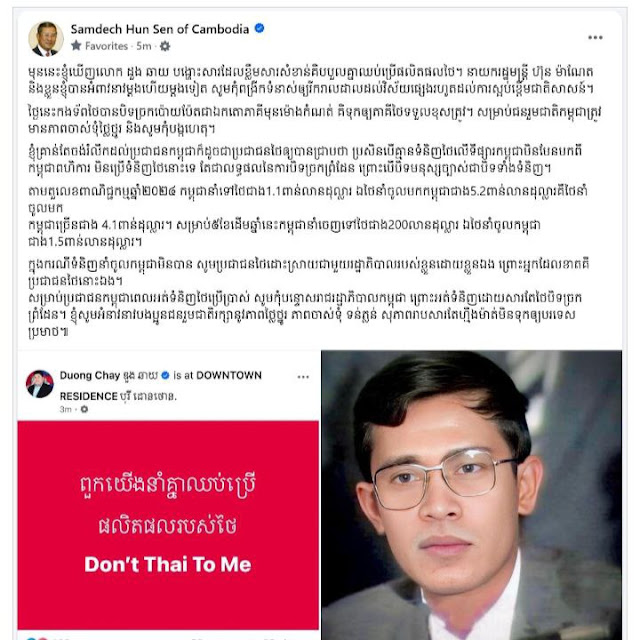The image size is (640, 640).
Task: Follow the DOWNTOWN RESIDENCE location link
Action: pos(161,386)
